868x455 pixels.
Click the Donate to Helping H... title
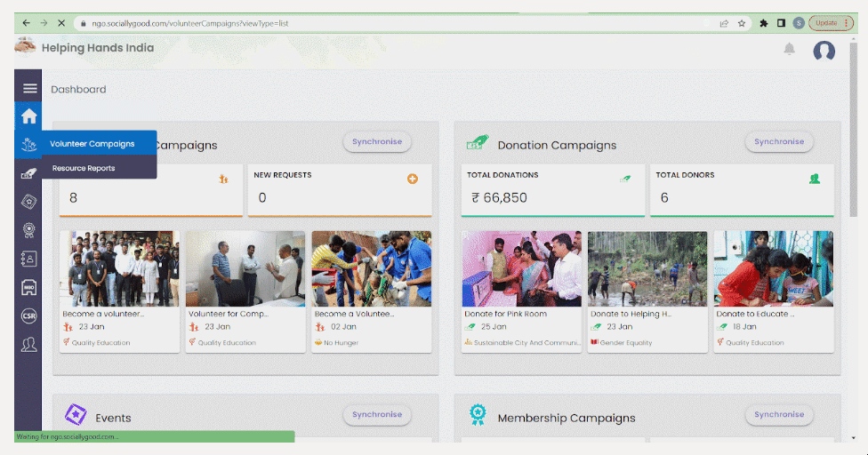pyautogui.click(x=631, y=314)
